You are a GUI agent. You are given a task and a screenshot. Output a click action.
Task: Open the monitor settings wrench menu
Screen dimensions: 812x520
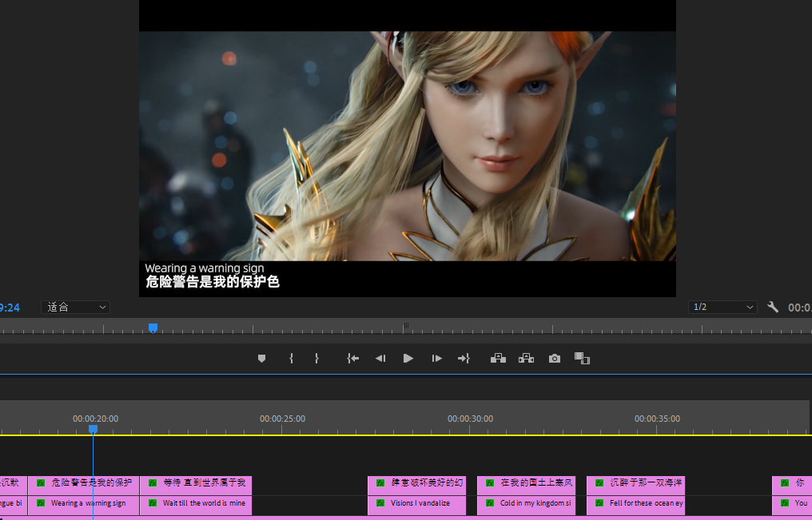click(x=773, y=307)
